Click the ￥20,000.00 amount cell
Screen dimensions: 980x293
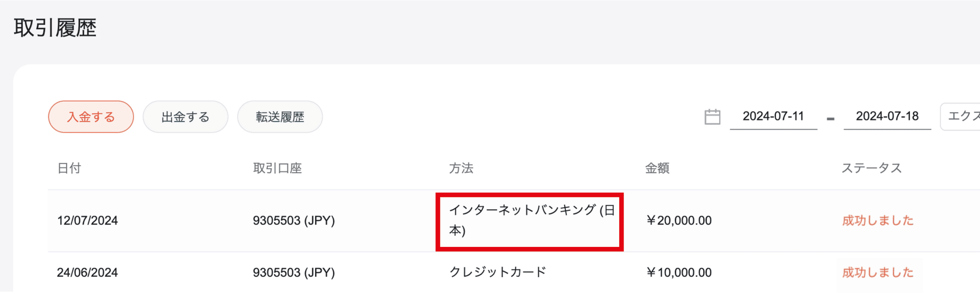click(x=679, y=221)
